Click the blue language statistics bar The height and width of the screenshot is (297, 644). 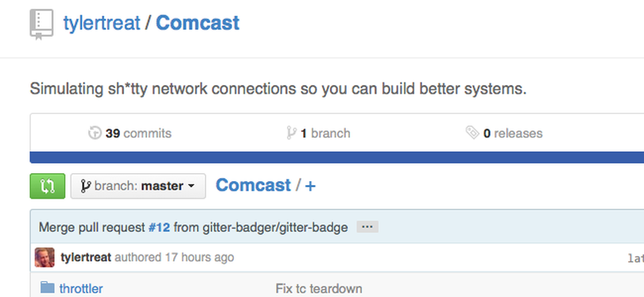coord(337,157)
